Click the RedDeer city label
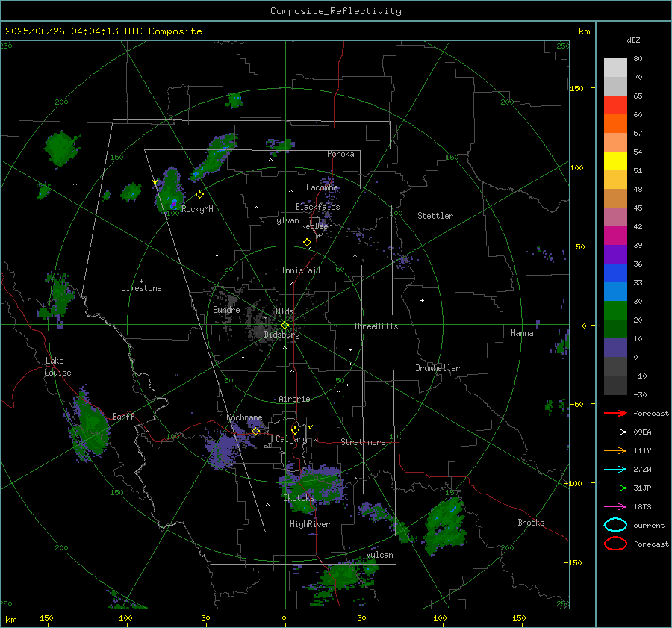The height and width of the screenshot is (628, 672). [x=317, y=226]
